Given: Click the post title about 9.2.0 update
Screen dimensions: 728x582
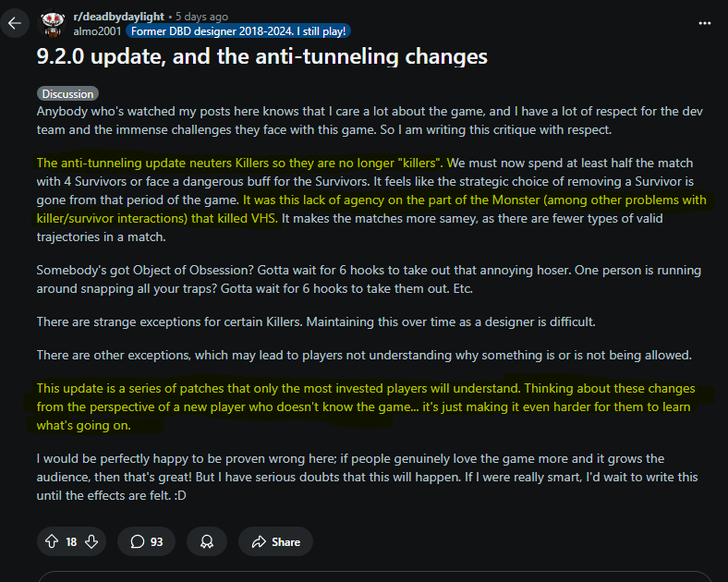Looking at the screenshot, I should click(x=261, y=56).
